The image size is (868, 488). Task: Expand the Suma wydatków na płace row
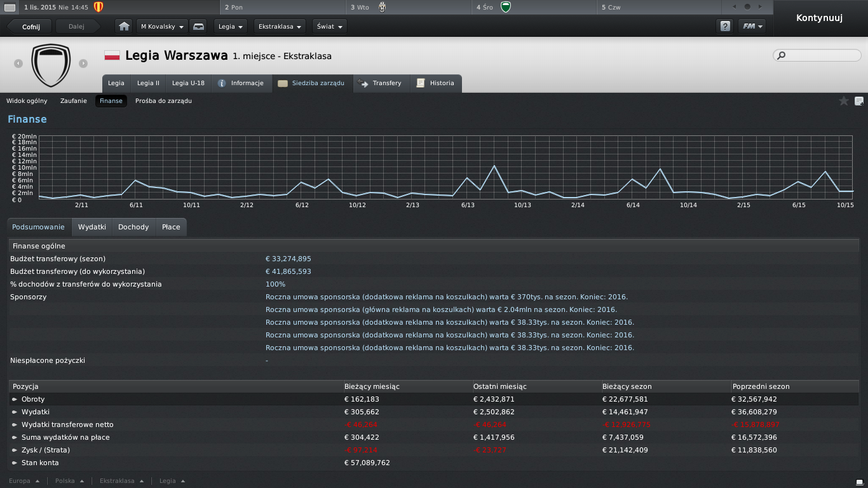point(15,438)
